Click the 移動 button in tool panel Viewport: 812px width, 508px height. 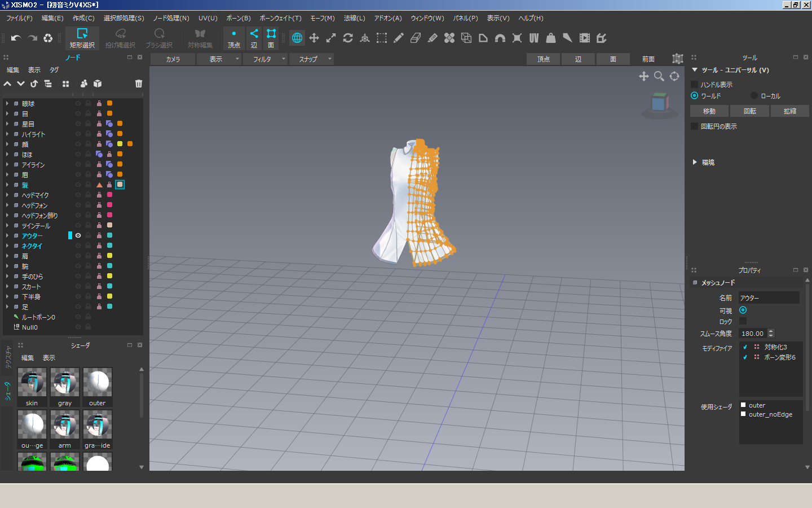709,111
